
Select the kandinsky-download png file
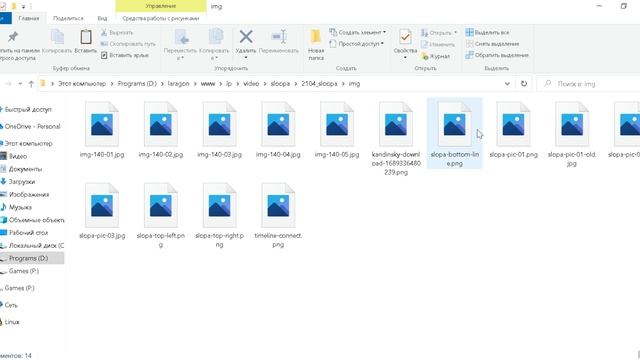tap(396, 138)
